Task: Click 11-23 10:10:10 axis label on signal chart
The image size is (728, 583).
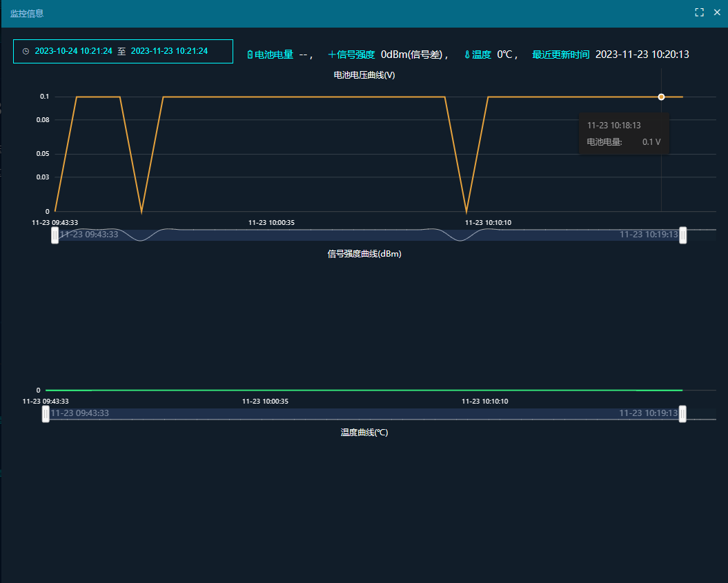Action: coord(484,402)
